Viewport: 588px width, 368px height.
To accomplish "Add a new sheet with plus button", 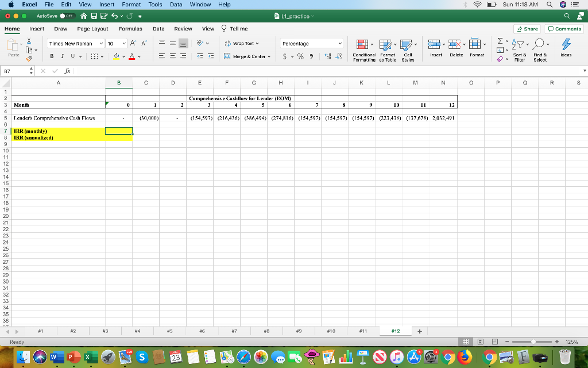I will click(420, 331).
